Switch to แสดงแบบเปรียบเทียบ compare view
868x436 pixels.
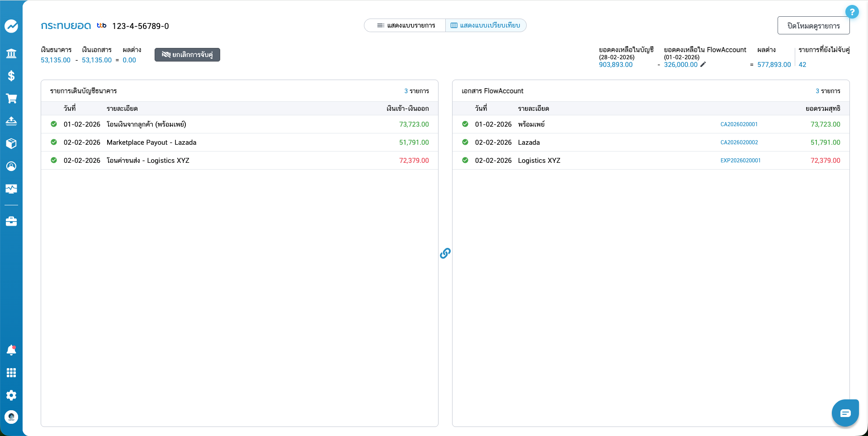(x=486, y=26)
